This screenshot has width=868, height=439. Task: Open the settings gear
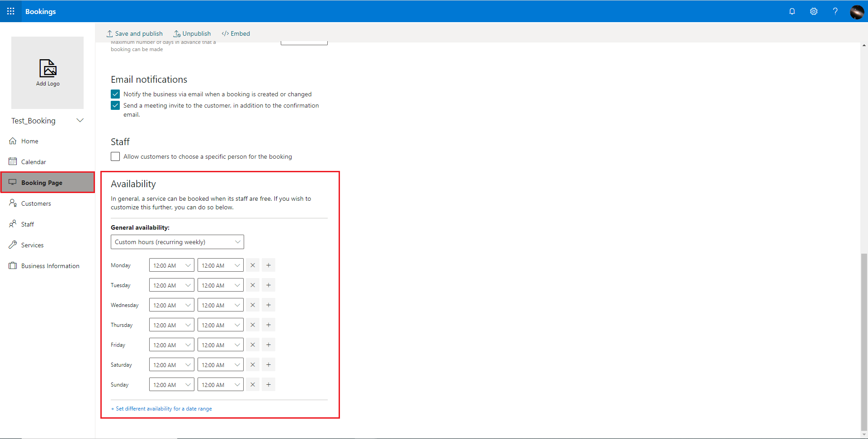point(814,11)
